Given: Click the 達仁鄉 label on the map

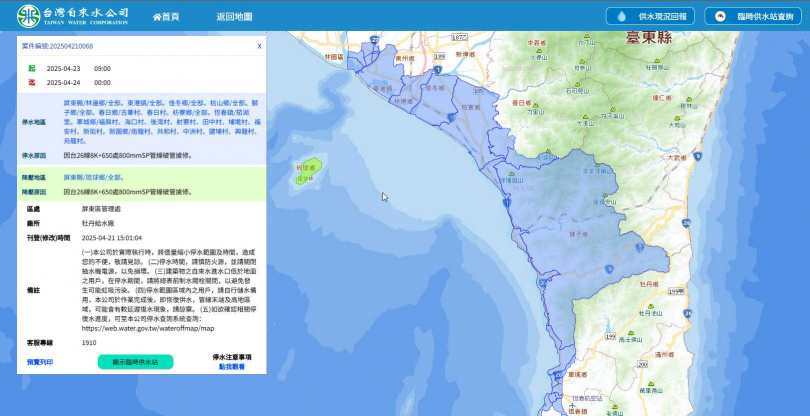Looking at the screenshot, I should [662, 97].
